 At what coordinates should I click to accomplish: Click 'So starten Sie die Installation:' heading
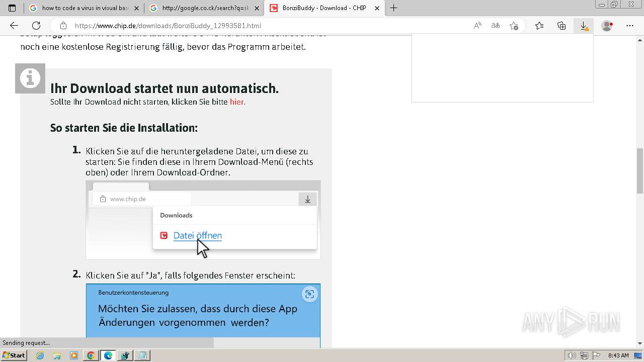[x=124, y=128]
